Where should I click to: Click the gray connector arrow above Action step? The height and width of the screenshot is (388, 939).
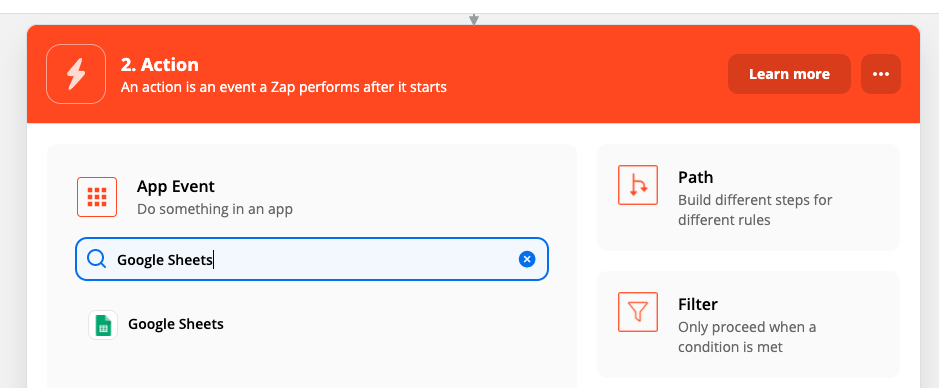click(x=474, y=20)
